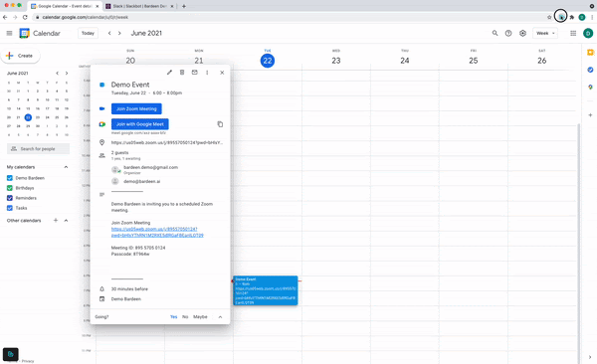Open the Google account avatar

click(x=588, y=33)
